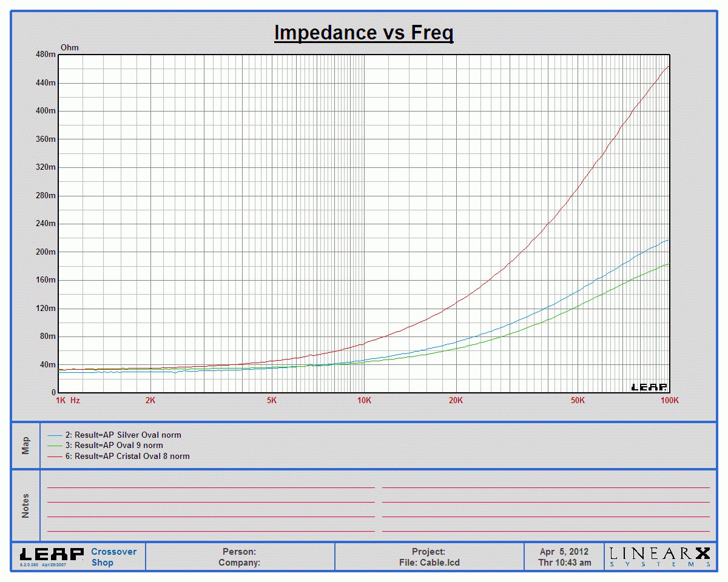Viewport: 728px width, 582px height.
Task: Click the LEAP logo in the footer
Action: (x=52, y=554)
